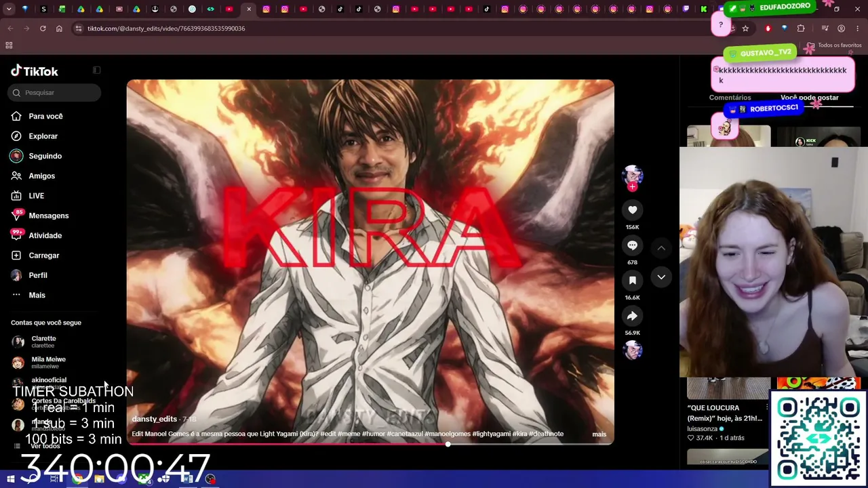Expand video description with 'mais'
Image resolution: width=868 pixels, height=488 pixels.
599,434
